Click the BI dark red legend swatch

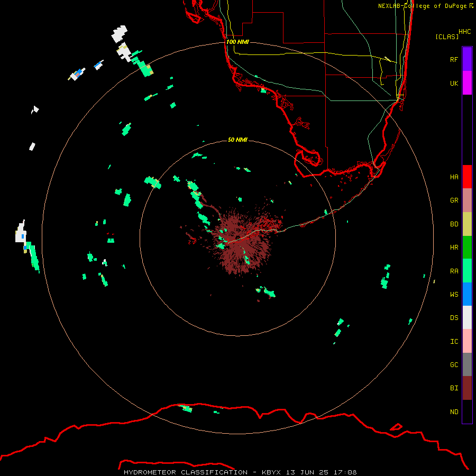[x=467, y=388]
